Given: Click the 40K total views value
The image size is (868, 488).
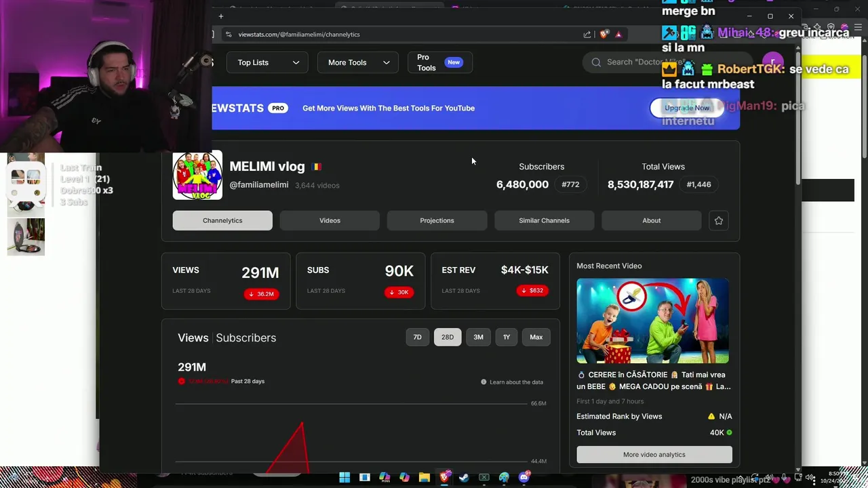Looking at the screenshot, I should tap(717, 432).
